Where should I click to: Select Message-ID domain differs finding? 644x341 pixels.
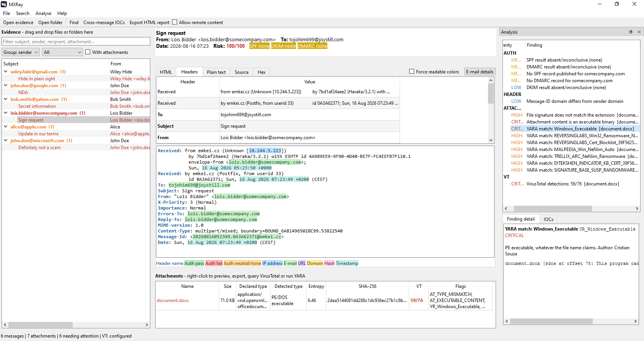click(575, 101)
